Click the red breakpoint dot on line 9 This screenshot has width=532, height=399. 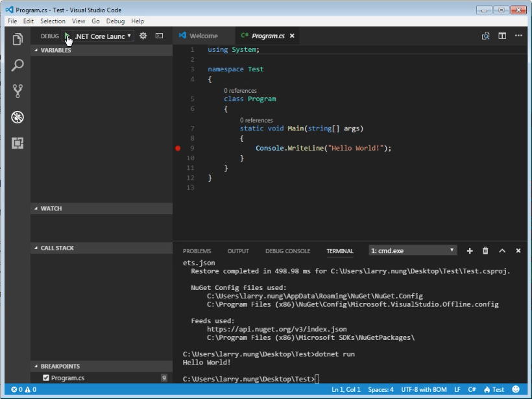point(178,149)
